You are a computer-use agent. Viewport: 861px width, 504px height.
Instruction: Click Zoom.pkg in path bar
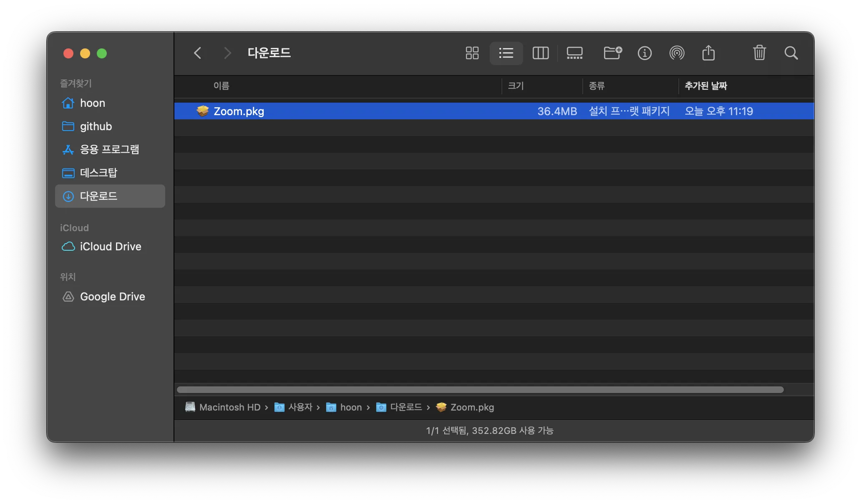tap(465, 407)
